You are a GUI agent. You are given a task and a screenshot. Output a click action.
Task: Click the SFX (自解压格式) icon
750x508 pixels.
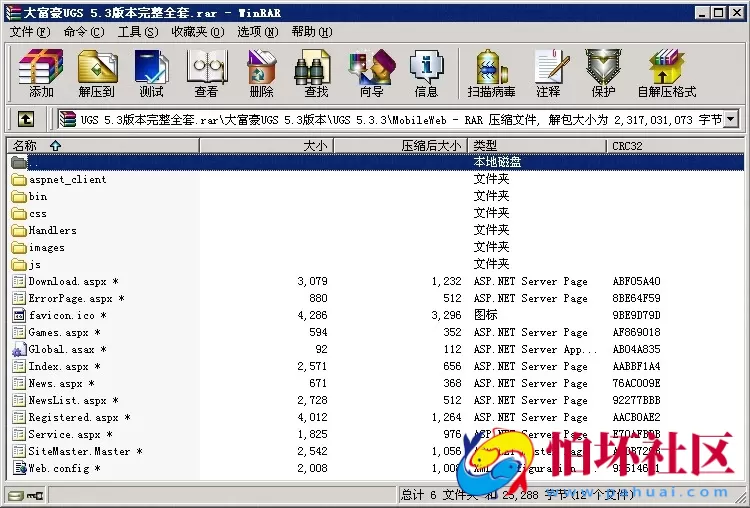667,73
